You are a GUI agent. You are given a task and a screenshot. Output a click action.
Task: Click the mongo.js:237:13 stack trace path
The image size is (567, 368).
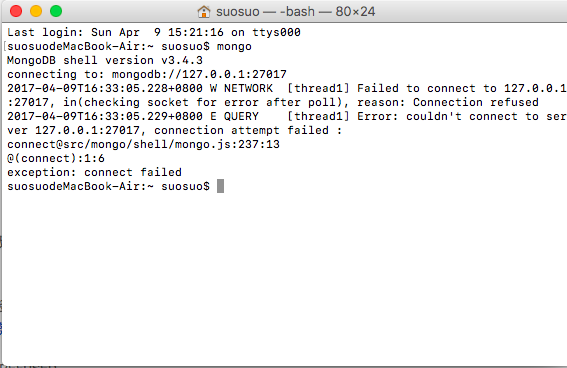coord(143,144)
